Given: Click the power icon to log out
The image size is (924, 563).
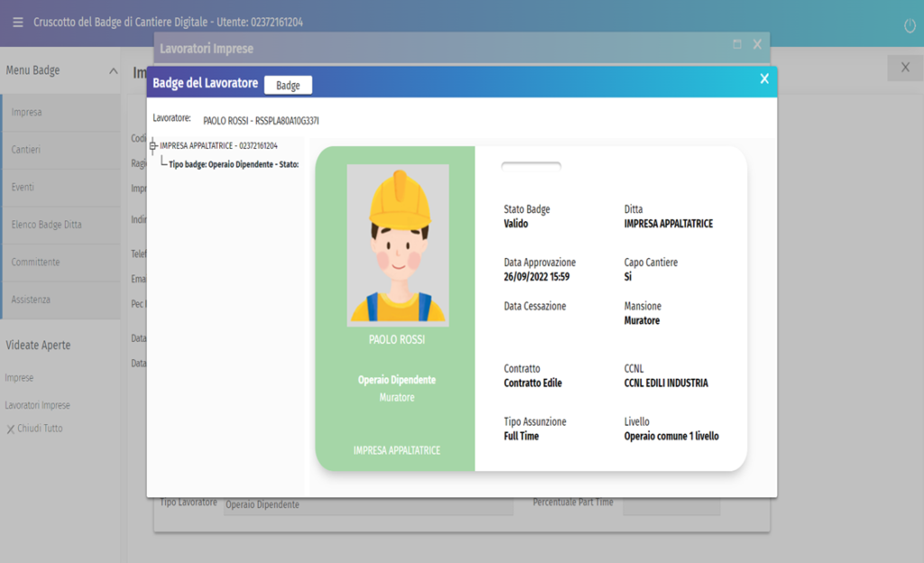Looking at the screenshot, I should (910, 26).
